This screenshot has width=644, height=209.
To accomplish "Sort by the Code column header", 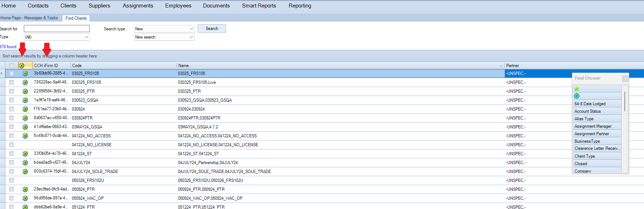I will [x=124, y=66].
